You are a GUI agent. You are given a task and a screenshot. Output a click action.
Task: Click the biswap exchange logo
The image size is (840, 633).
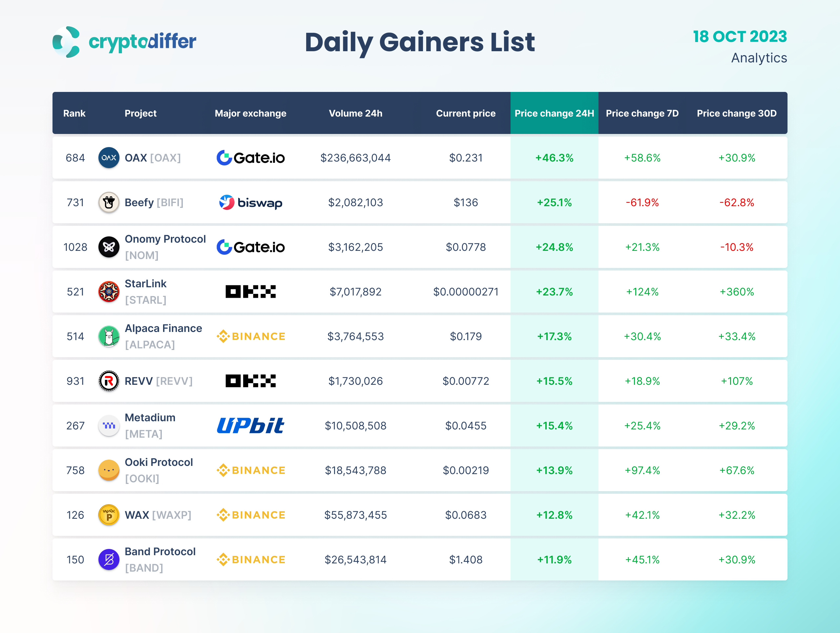(x=251, y=203)
